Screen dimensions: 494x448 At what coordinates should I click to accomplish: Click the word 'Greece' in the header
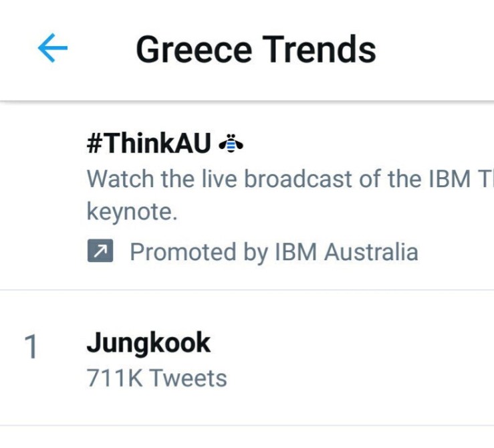194,49
